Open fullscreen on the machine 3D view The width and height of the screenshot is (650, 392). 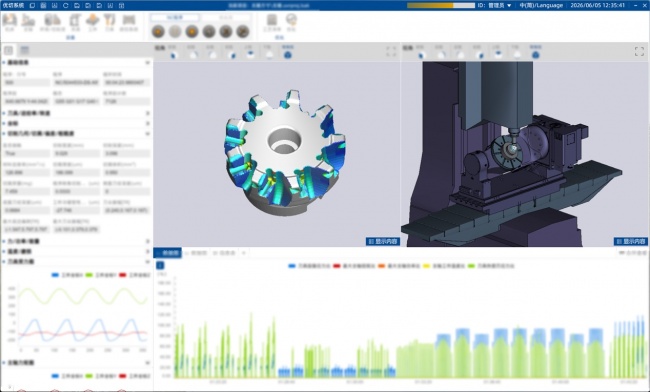pos(639,51)
